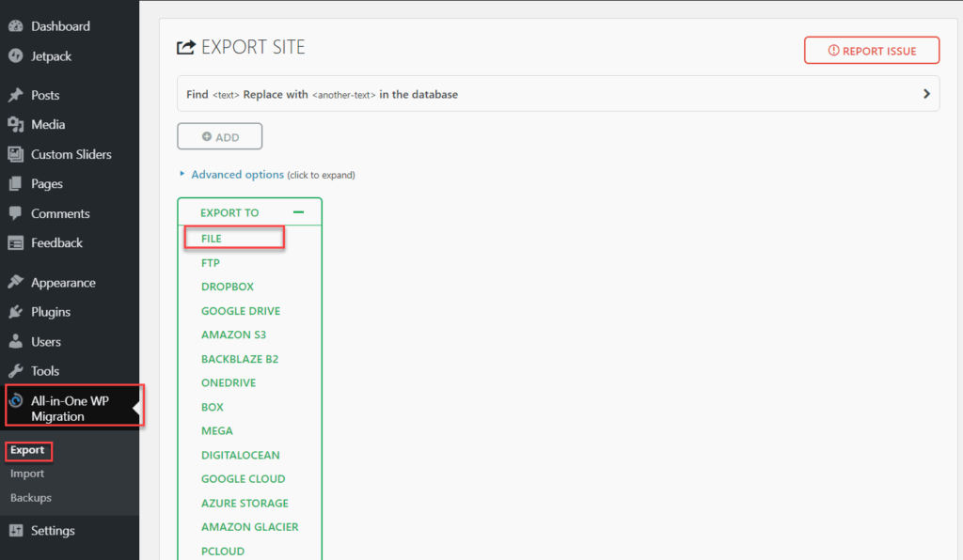Open Backups submenu item
Screen dimensions: 963x560
click(31, 497)
